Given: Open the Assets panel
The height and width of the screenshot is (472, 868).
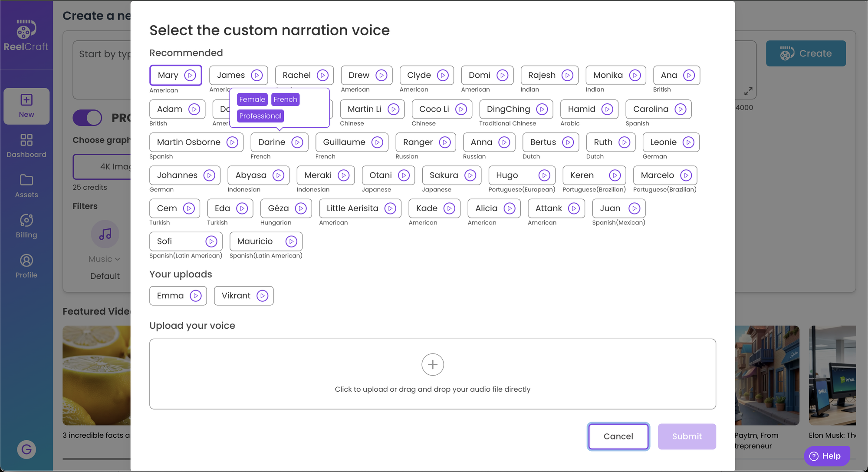Looking at the screenshot, I should pos(26,186).
